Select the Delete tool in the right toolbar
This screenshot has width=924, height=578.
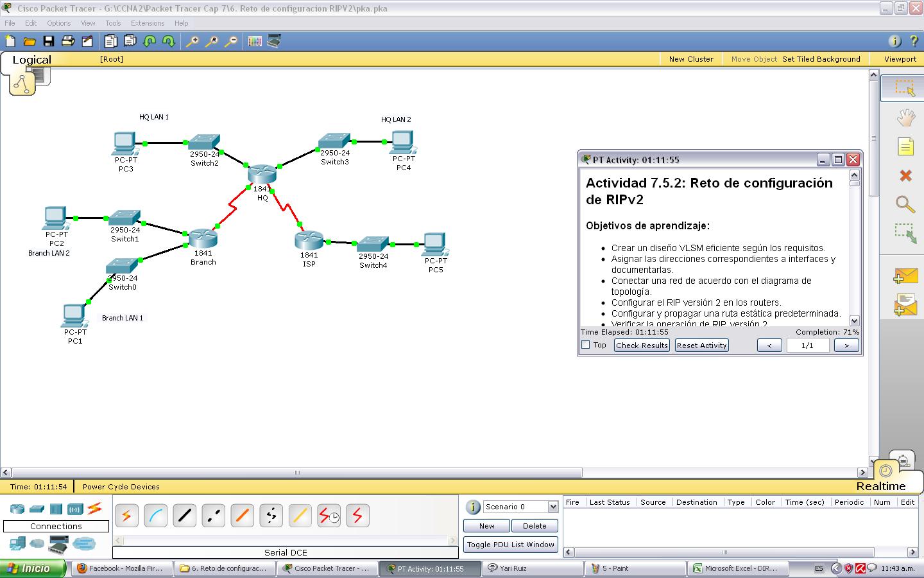coord(905,175)
